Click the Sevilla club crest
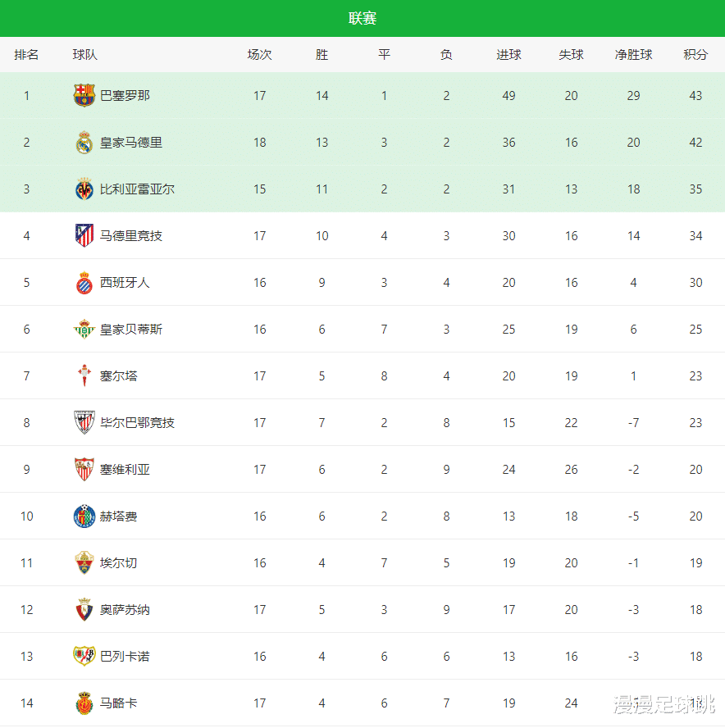Viewport: 725px width, 728px height. [x=84, y=470]
